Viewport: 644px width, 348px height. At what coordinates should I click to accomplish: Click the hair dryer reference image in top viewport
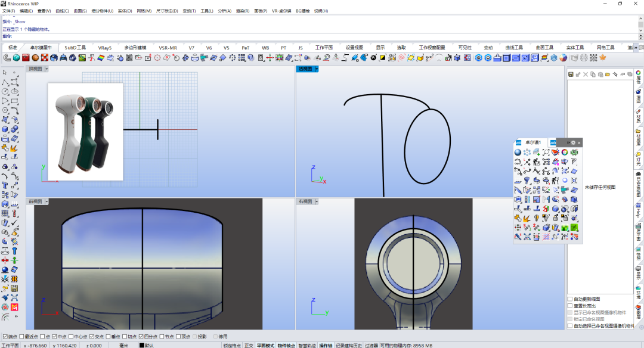tap(85, 132)
